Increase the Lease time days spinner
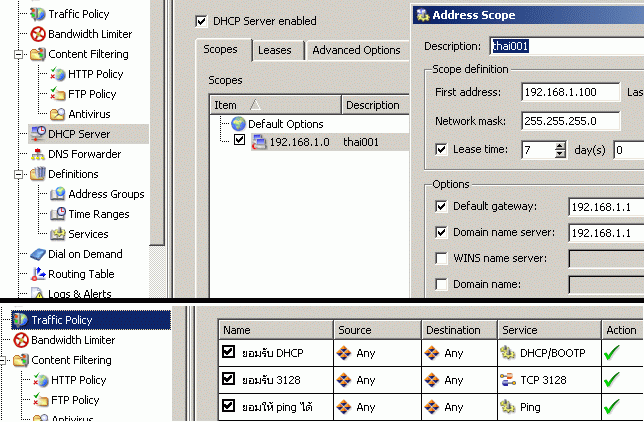Screen dimensions: 644x422 (559, 145)
